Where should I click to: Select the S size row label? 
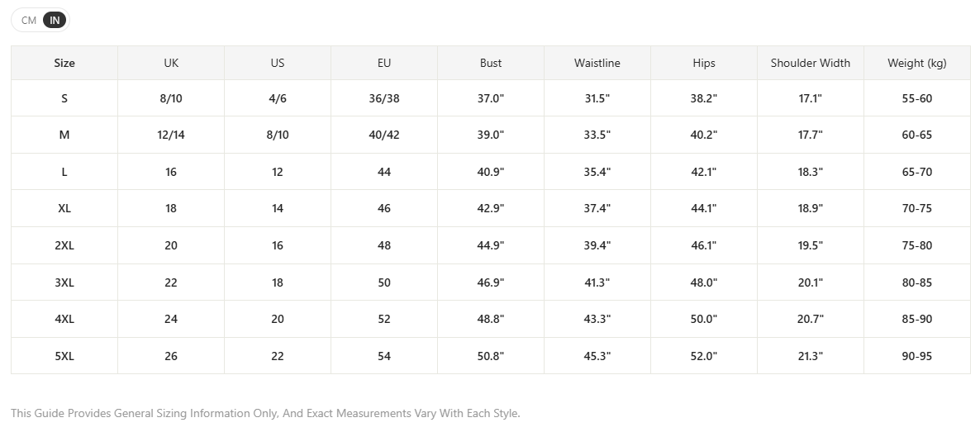[x=64, y=98]
